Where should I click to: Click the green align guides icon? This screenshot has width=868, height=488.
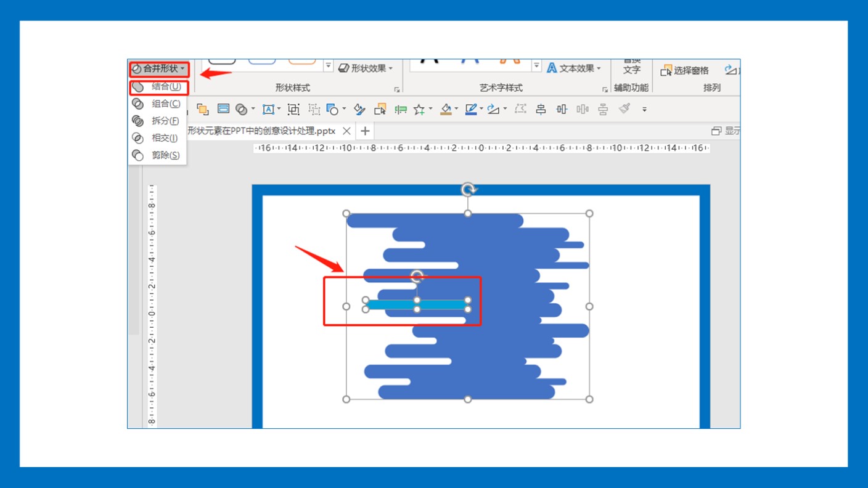pyautogui.click(x=401, y=110)
